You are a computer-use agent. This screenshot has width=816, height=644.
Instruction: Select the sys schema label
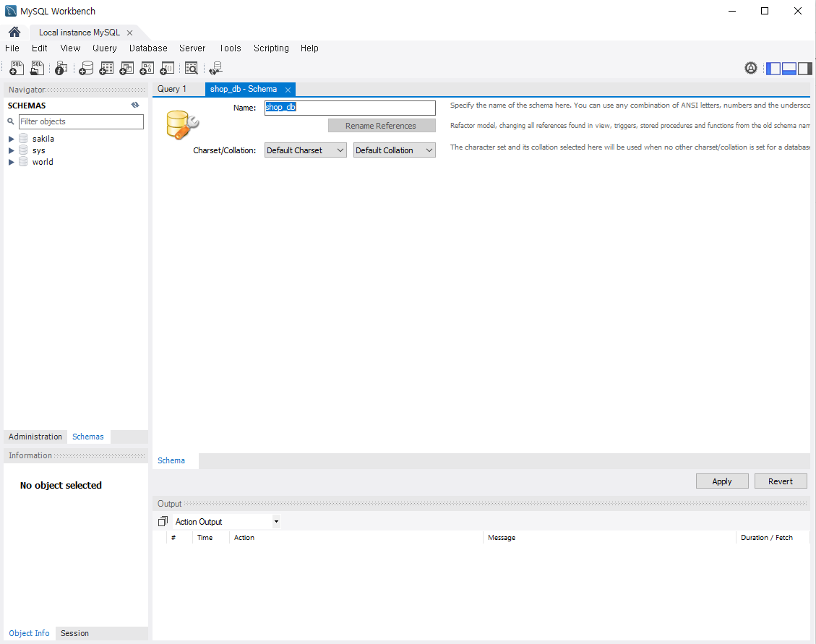(38, 150)
